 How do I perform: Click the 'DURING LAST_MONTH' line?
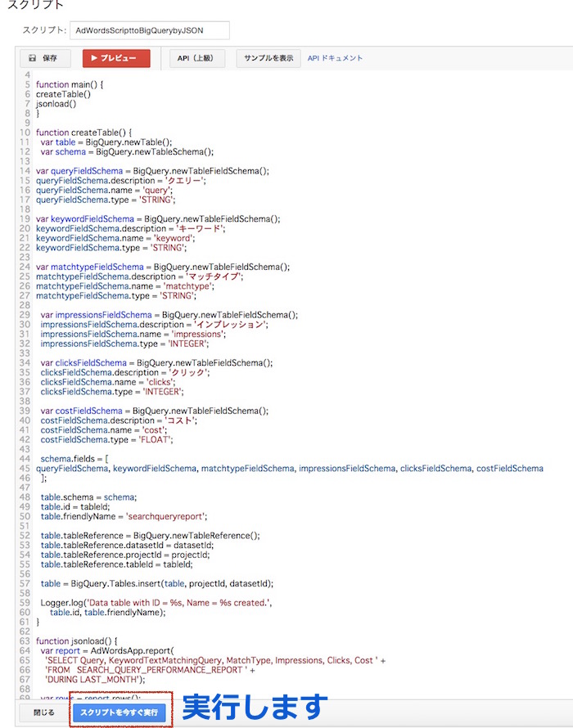coord(95,681)
